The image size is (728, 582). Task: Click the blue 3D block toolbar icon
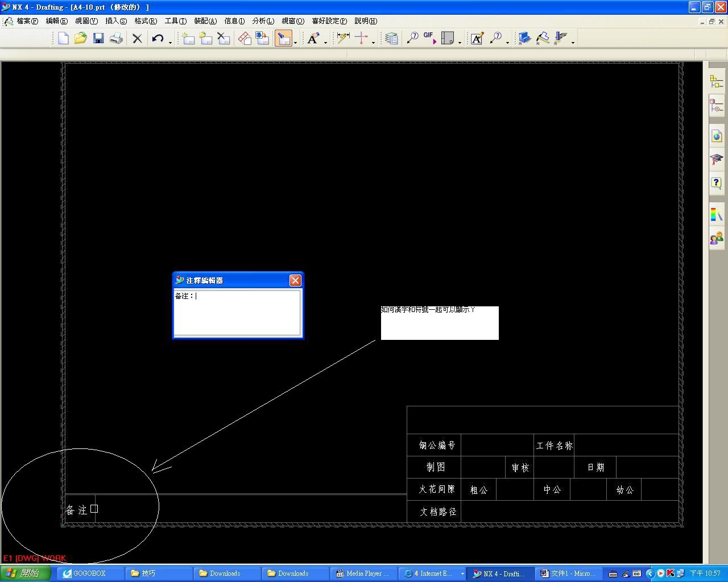pos(524,38)
